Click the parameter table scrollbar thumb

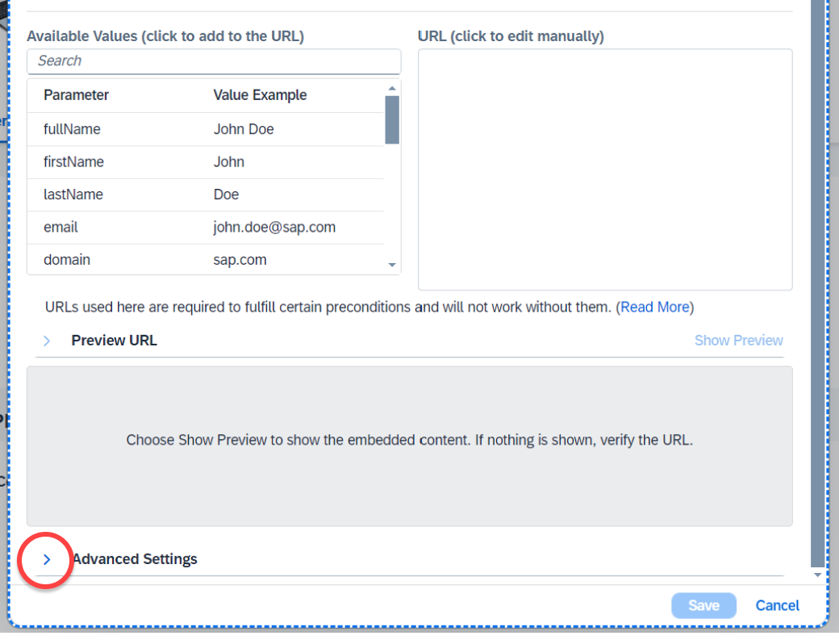pos(392,120)
